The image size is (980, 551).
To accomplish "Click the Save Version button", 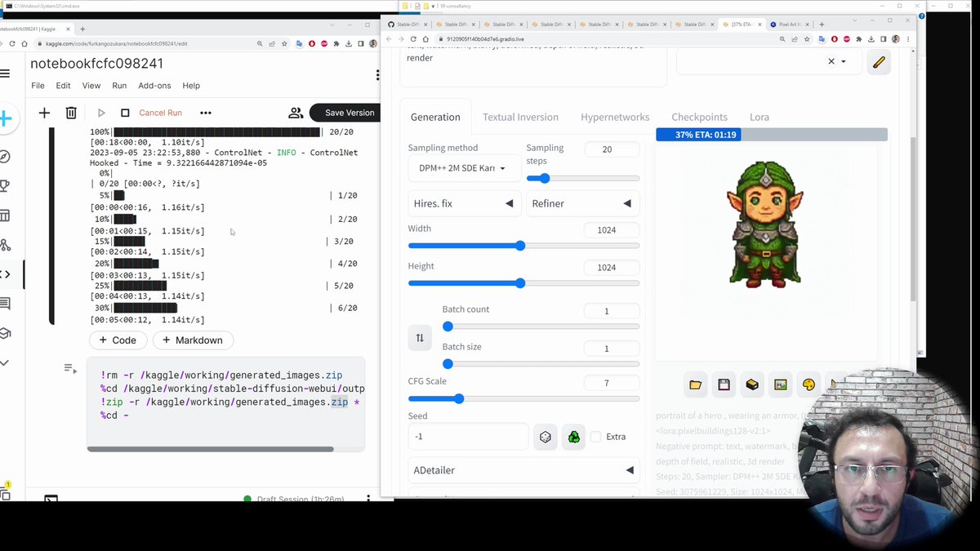I will coord(349,113).
